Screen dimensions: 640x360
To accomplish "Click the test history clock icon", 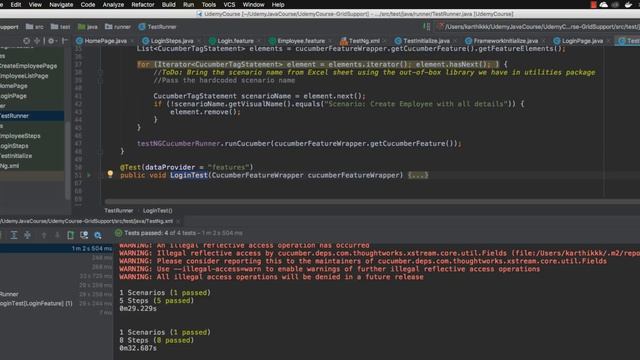I will tap(84, 235).
